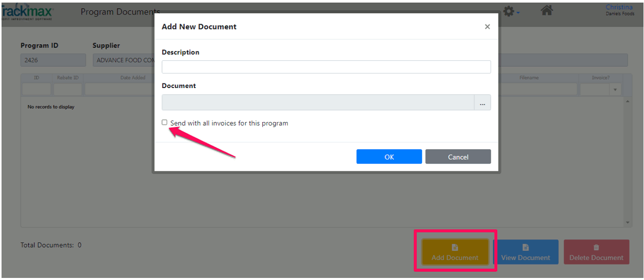The image size is (644, 280).
Task: Close the Add New Document dialog
Action: 487,27
